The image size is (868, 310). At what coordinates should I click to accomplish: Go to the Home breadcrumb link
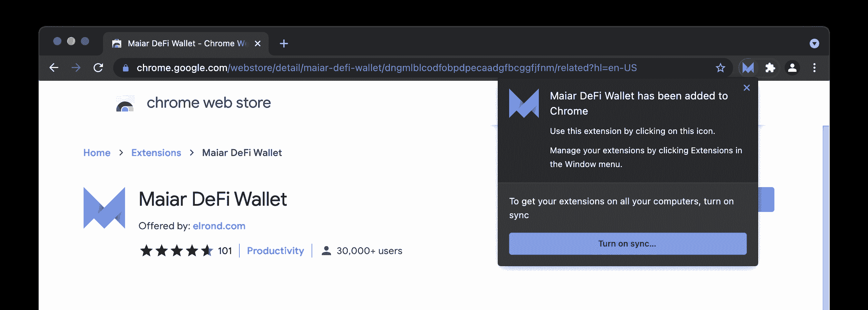pos(97,153)
